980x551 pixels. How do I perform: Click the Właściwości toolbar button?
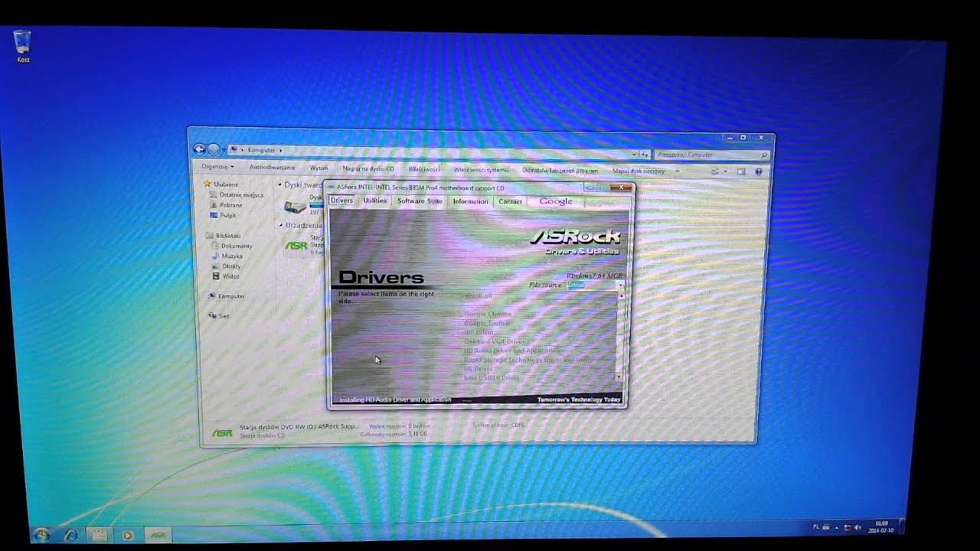pyautogui.click(x=423, y=168)
